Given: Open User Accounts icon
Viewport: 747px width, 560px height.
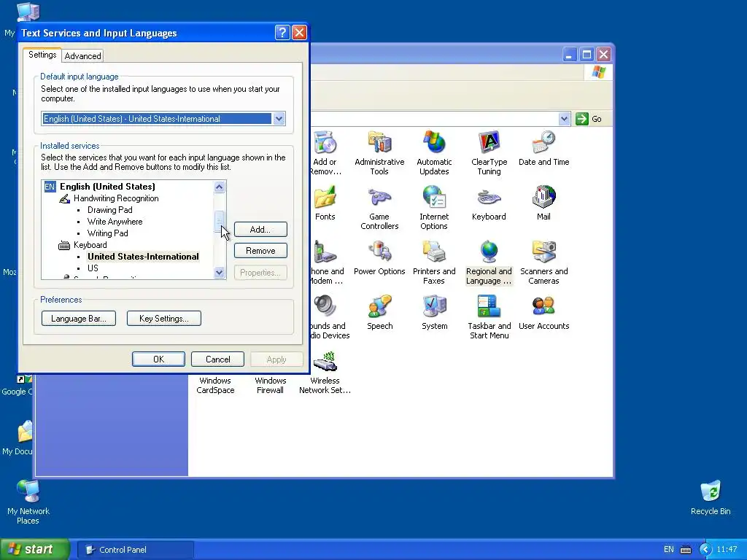Looking at the screenshot, I should click(543, 313).
